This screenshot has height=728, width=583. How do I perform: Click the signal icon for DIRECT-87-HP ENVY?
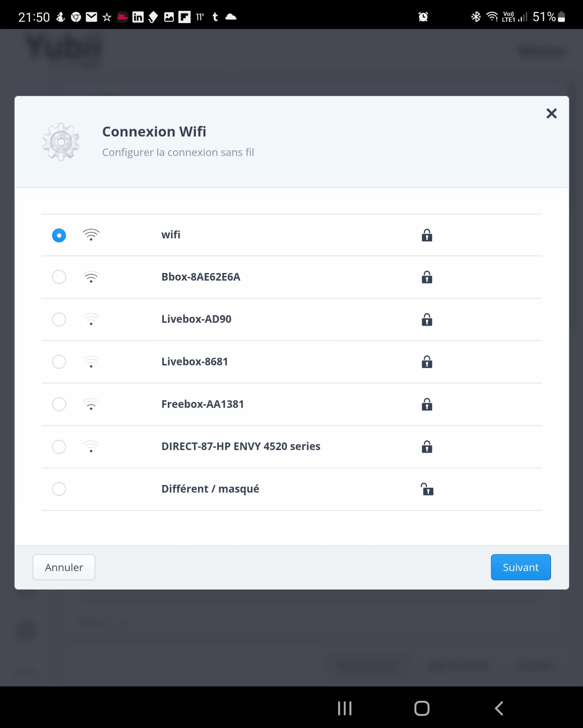[91, 446]
